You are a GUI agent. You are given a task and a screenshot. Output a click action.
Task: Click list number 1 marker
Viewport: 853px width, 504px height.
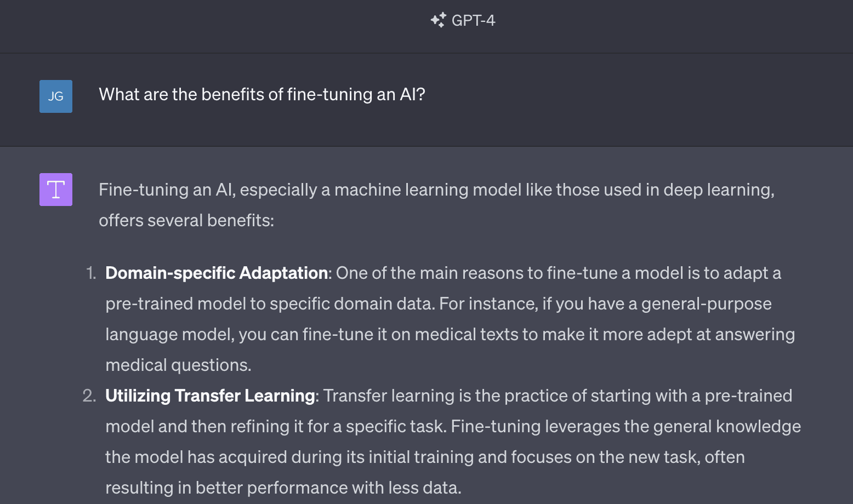click(91, 273)
